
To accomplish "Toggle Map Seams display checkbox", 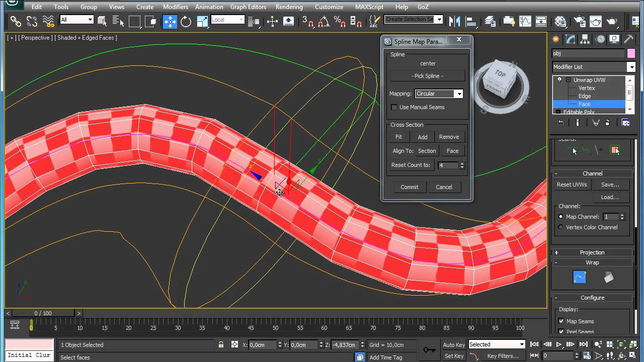I will 561,321.
